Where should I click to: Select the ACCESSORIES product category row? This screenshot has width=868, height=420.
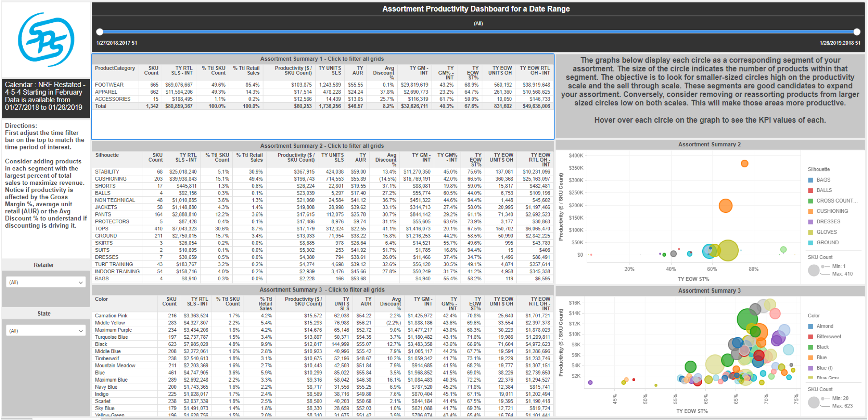(322, 99)
